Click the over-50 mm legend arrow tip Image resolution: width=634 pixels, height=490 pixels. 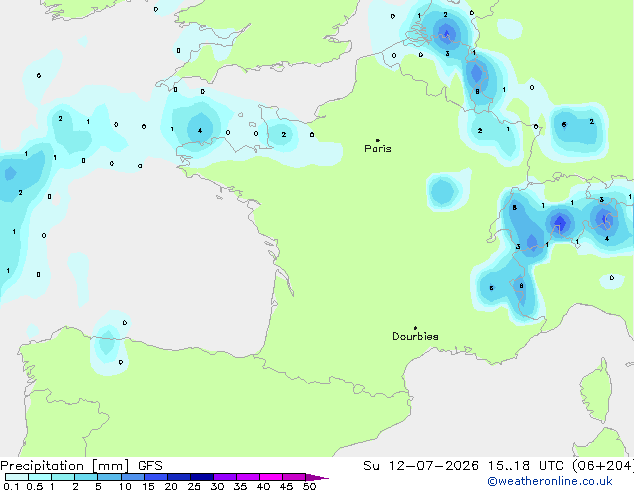317,477
